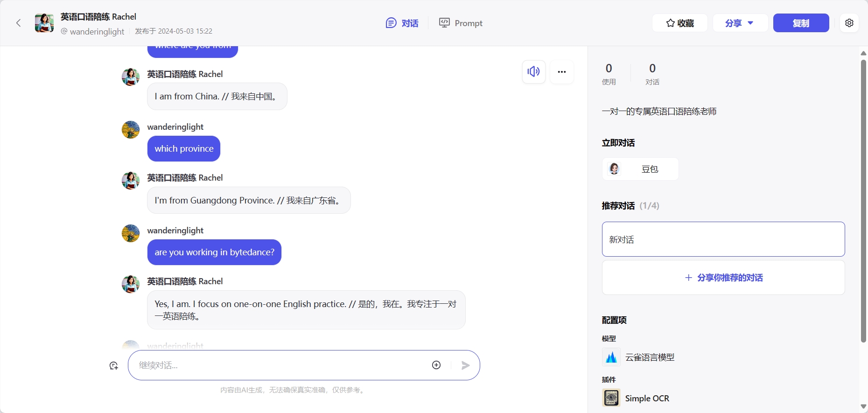Click the 云雀语言模型 model icon
This screenshot has height=413, width=868.
pyautogui.click(x=611, y=357)
